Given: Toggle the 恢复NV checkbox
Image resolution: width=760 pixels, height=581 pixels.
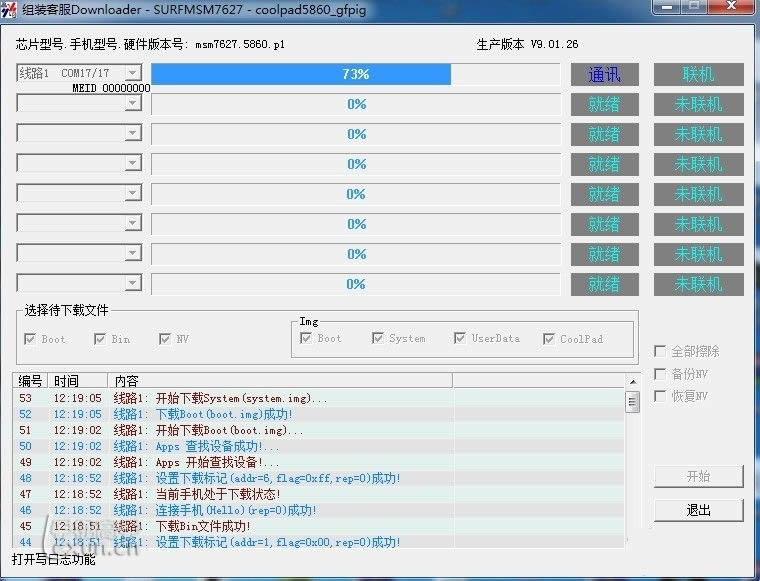Looking at the screenshot, I should 660,396.
